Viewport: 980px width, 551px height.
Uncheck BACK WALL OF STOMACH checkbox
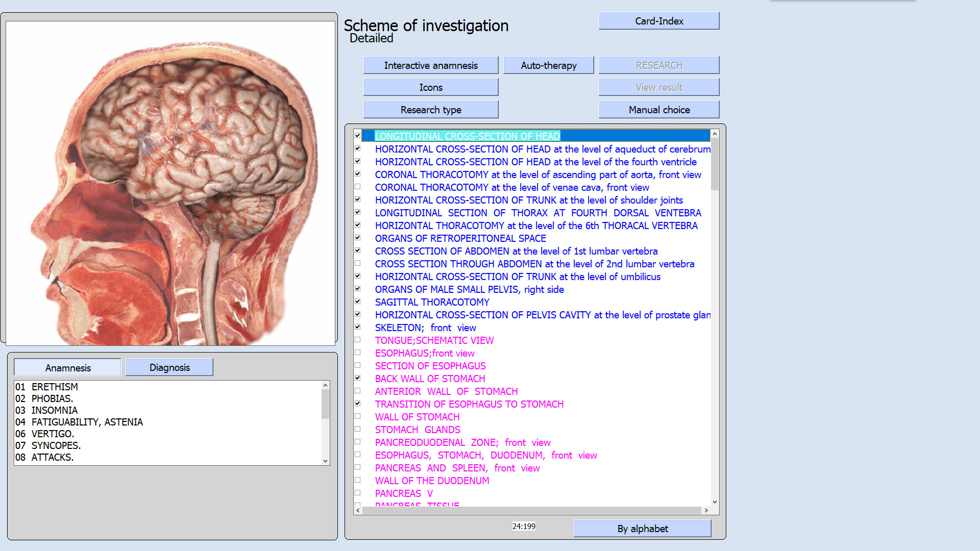pyautogui.click(x=358, y=378)
